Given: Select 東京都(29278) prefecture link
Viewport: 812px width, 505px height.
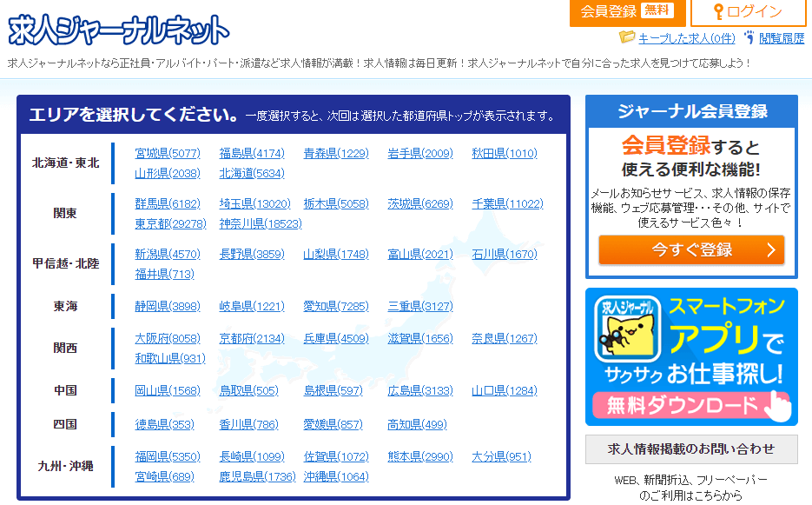Looking at the screenshot, I should pyautogui.click(x=170, y=223).
